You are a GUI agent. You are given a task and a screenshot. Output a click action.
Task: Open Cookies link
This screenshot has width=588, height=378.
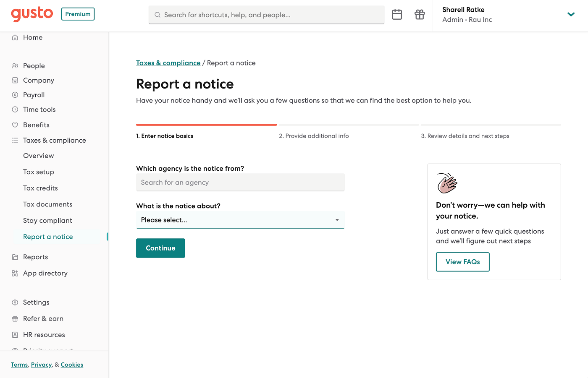coord(72,365)
